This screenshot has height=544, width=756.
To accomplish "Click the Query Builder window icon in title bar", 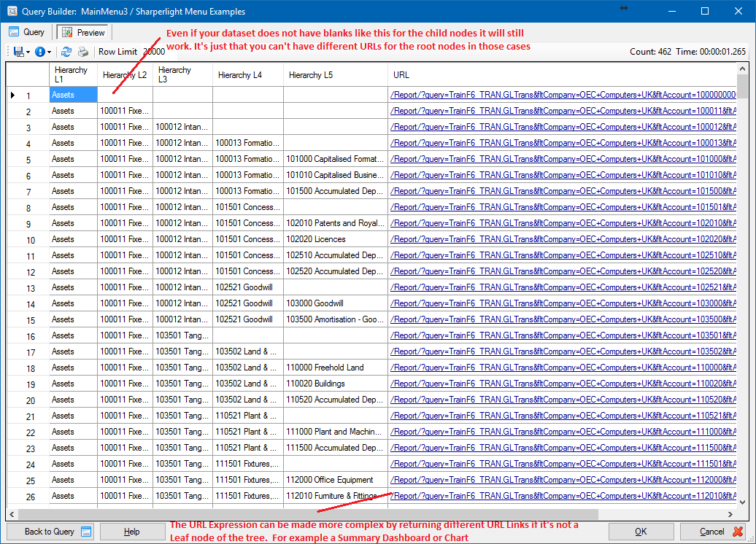I will click(12, 11).
